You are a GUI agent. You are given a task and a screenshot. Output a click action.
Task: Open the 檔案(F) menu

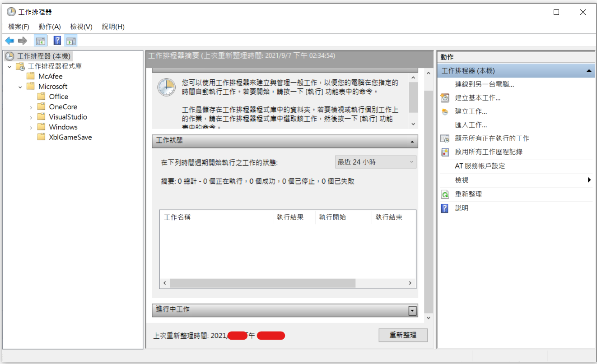(19, 27)
